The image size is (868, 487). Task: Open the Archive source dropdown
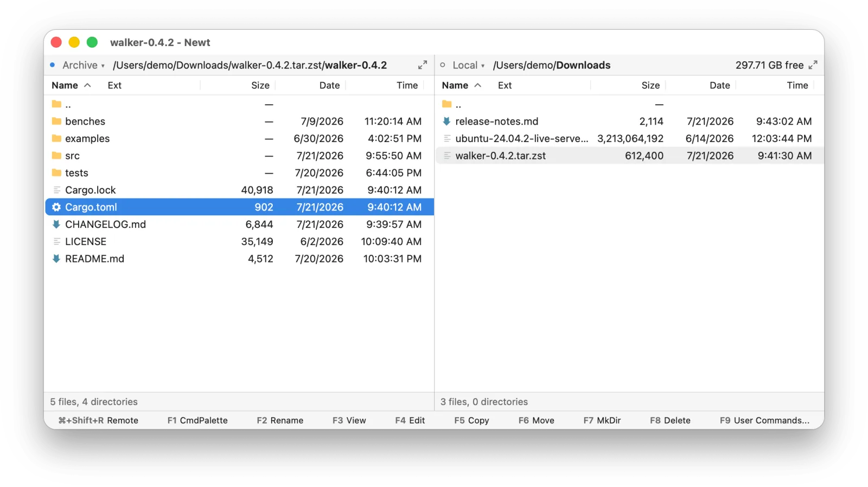tap(84, 65)
